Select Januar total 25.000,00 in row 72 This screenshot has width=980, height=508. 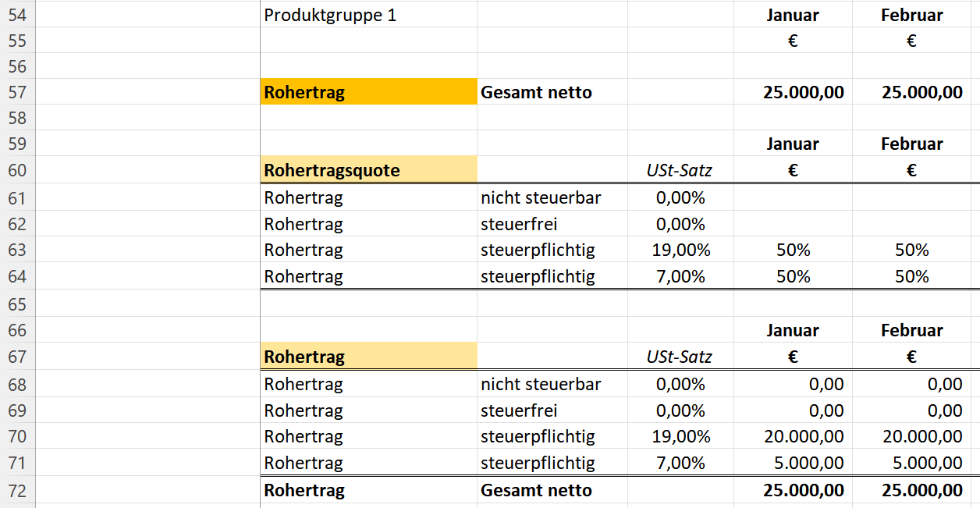(804, 491)
